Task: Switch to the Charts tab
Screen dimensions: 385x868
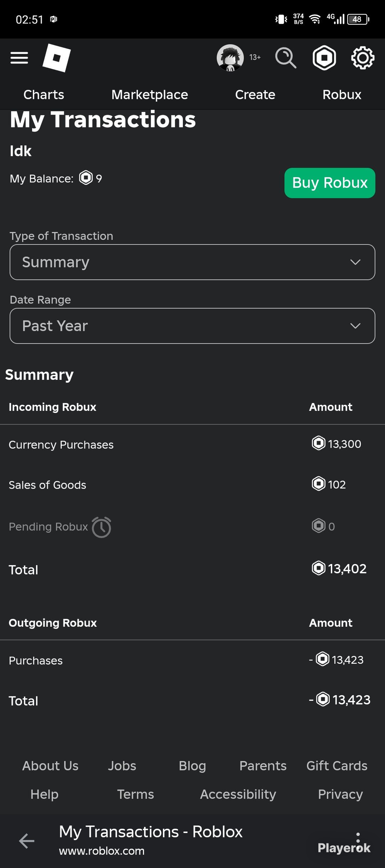Action: [x=44, y=95]
